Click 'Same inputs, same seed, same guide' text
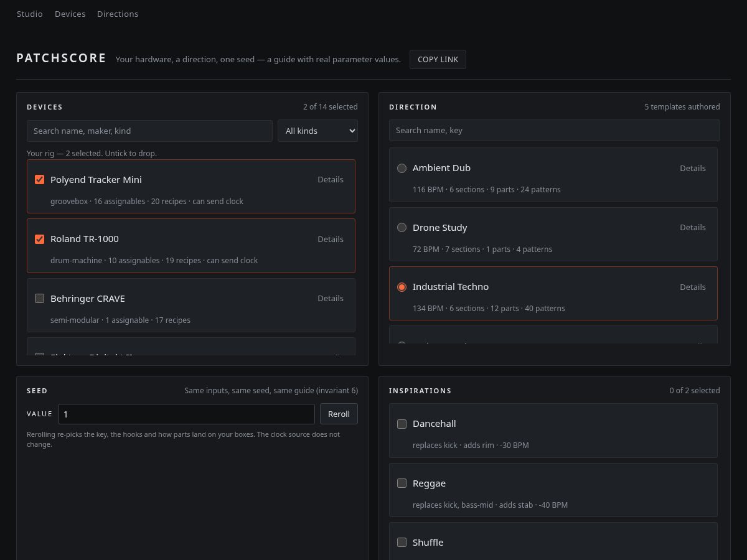This screenshot has width=747, height=560. (271, 391)
